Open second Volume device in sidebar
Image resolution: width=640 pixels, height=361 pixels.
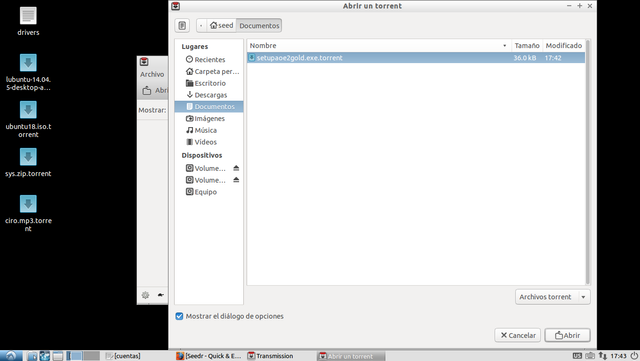[x=206, y=180]
